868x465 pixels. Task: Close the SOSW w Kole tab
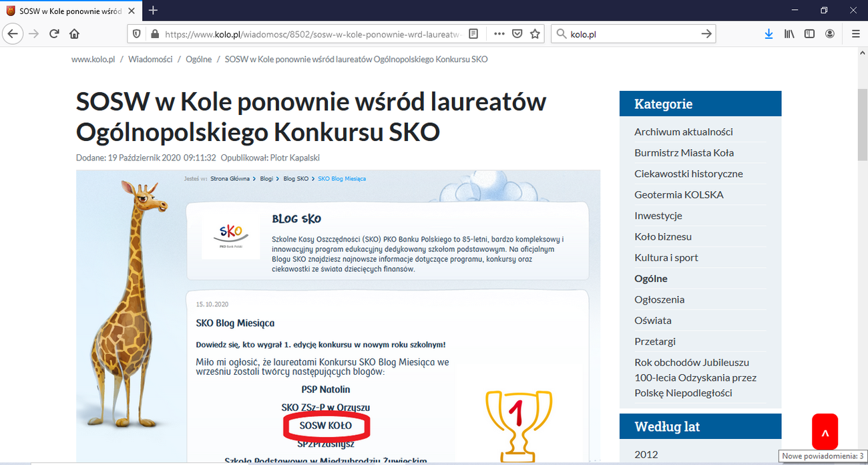click(132, 11)
